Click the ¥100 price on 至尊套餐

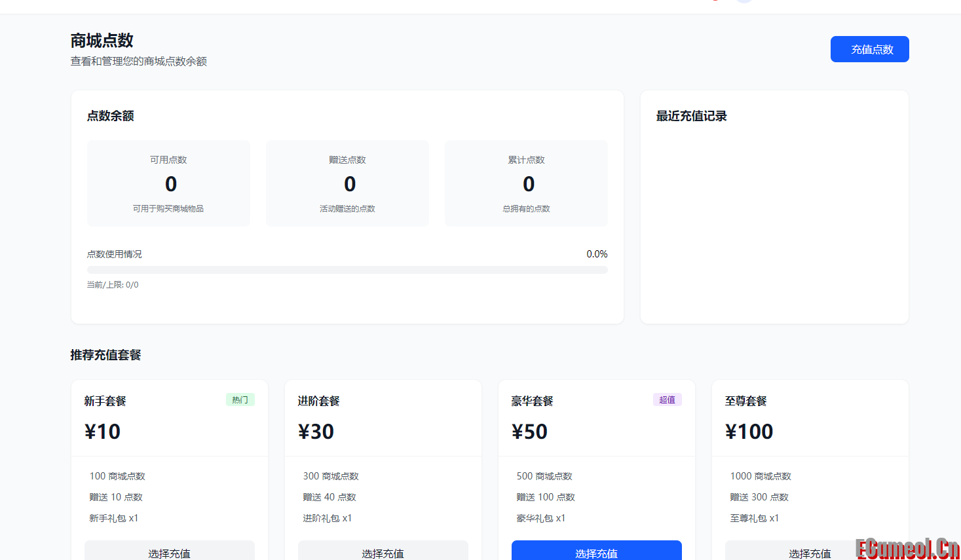click(x=749, y=431)
